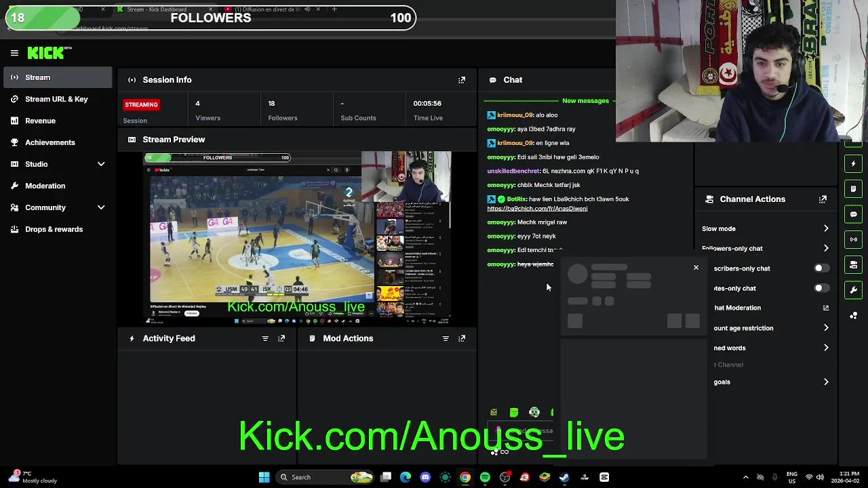Click username unskilledbenchrat in chat

513,171
